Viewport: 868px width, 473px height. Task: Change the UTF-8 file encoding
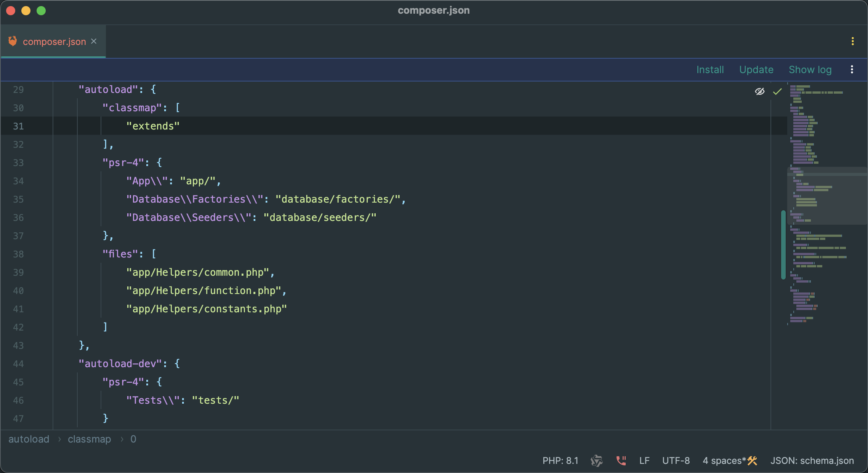click(x=676, y=460)
